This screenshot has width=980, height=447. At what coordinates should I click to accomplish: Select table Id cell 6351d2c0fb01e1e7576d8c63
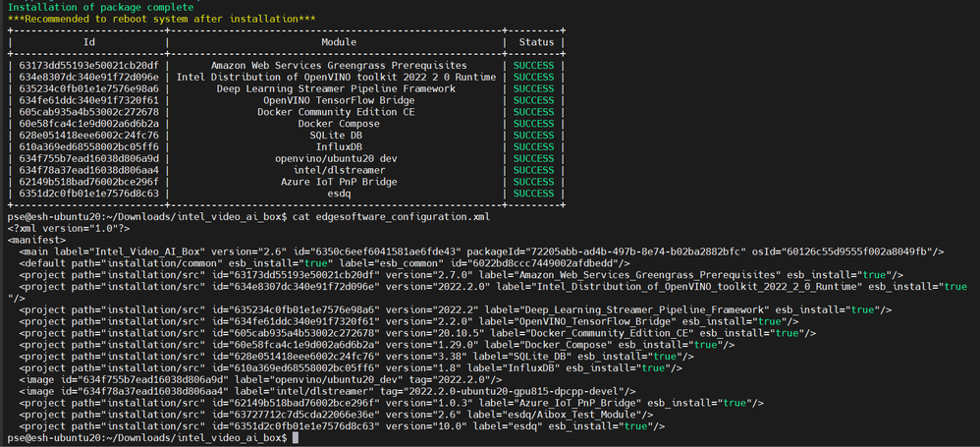[x=88, y=194]
